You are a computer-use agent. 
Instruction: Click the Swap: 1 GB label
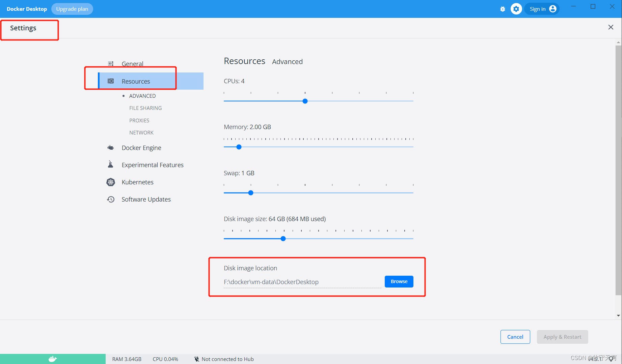point(239,173)
